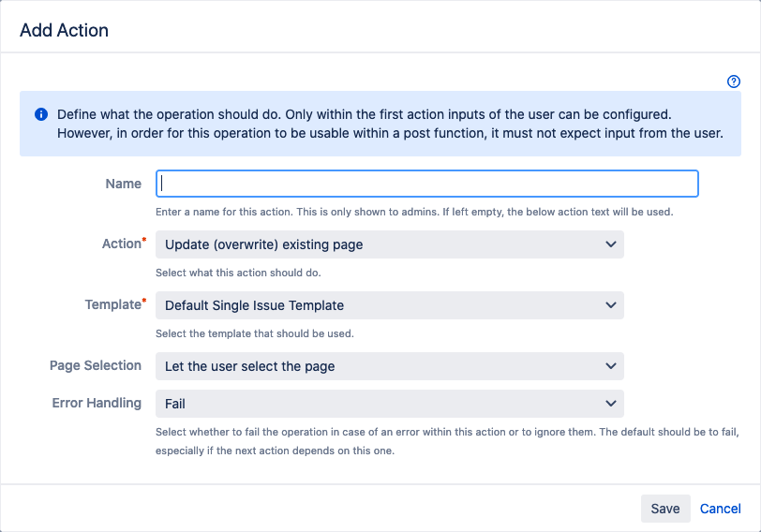Click the blue info icon in banner
Viewport: 761px width, 532px height.
pos(41,114)
